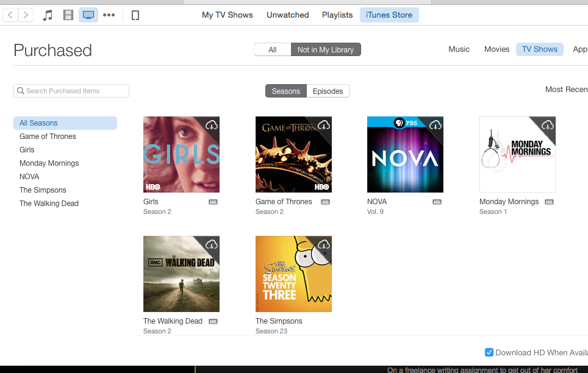
Task: Open the Music library icon
Action: pos(48,15)
